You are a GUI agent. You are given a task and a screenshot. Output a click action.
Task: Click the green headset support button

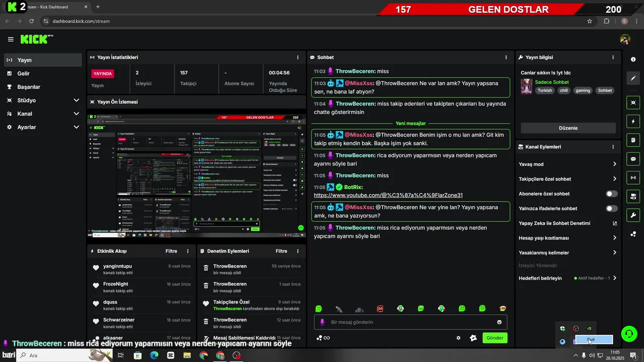pyautogui.click(x=629, y=334)
